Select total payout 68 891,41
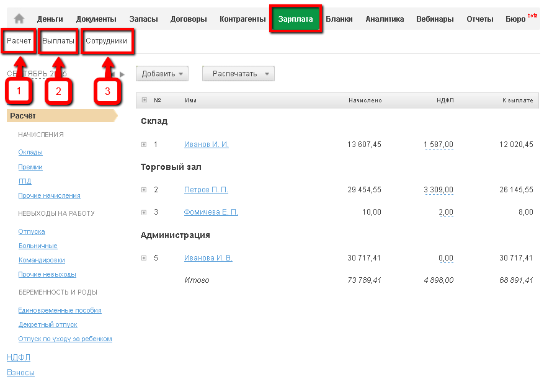 click(516, 280)
